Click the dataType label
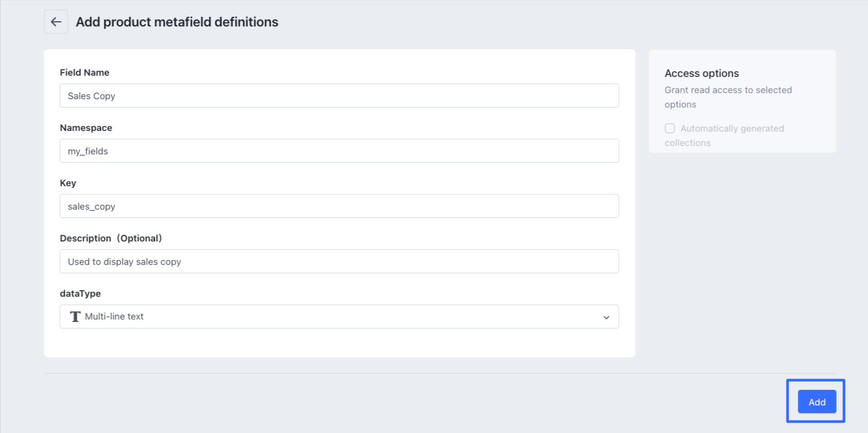The height and width of the screenshot is (433, 868). (80, 294)
